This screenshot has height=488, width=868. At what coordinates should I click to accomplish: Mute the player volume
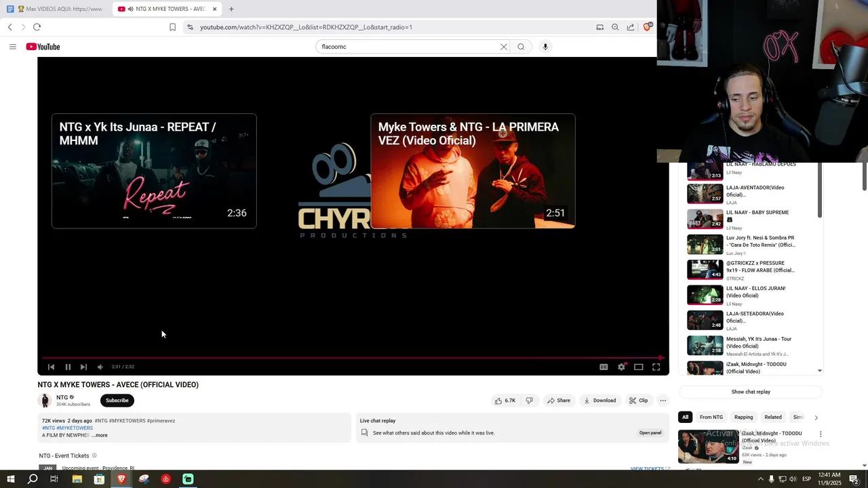[100, 367]
